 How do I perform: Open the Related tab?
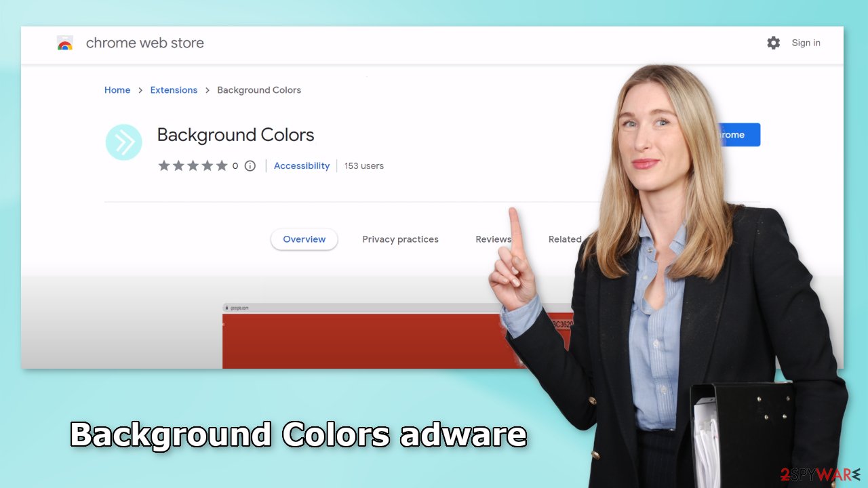pyautogui.click(x=566, y=239)
